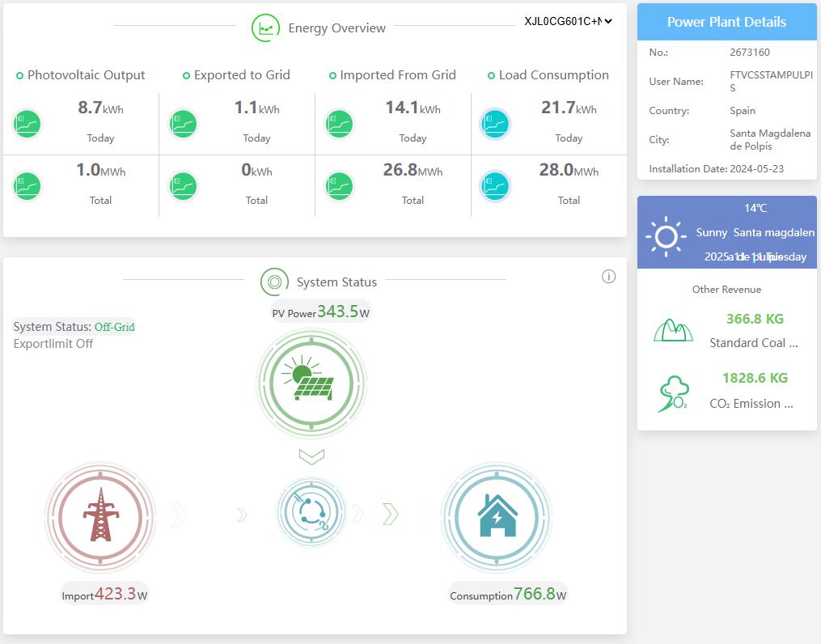The width and height of the screenshot is (821, 644).
Task: Click the Load Consumption today chart icon
Action: 494,124
